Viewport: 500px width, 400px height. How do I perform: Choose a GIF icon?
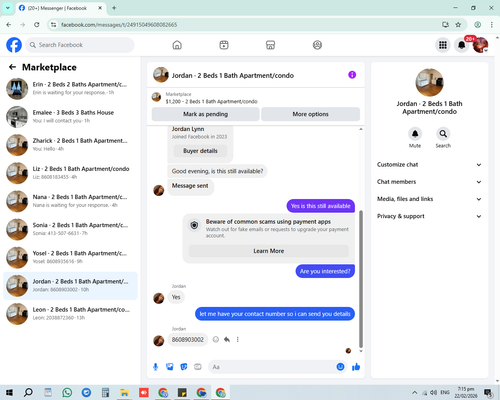click(198, 367)
